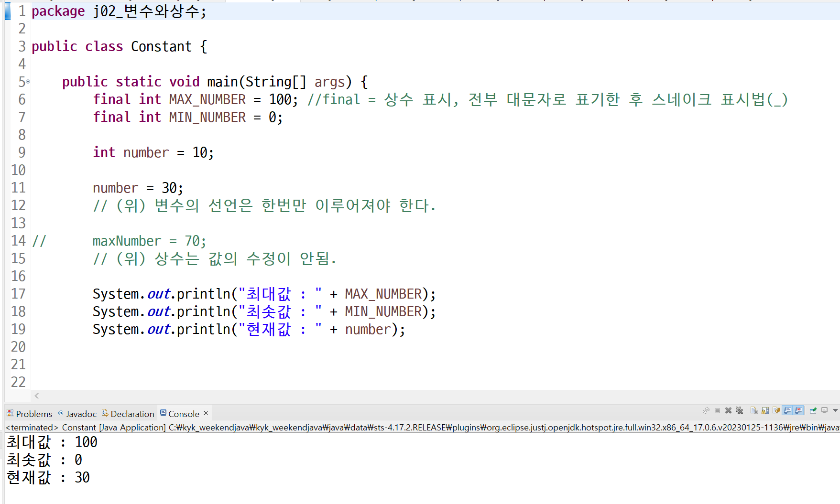This screenshot has height=504, width=840.
Task: Click the editor horizontal scroll left arrow
Action: click(37, 396)
